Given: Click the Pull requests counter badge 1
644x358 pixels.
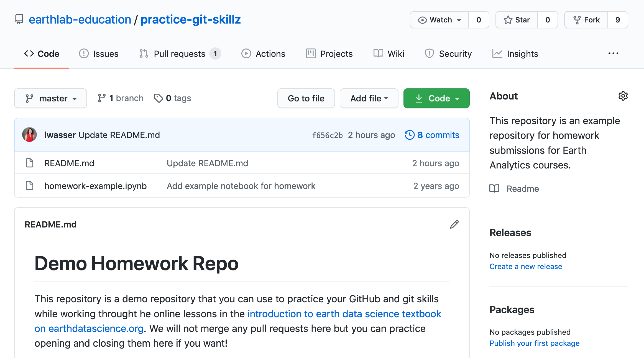Looking at the screenshot, I should coord(215,53).
